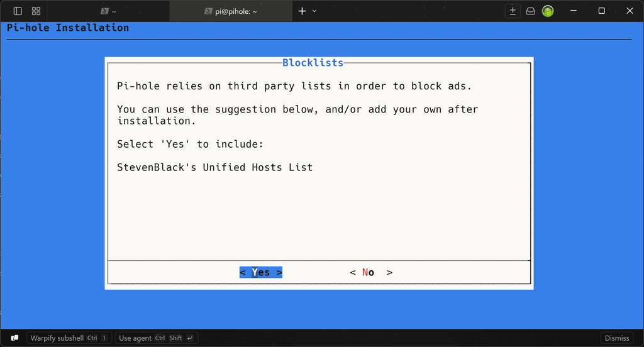Switch to the first "~" terminal tab
644x347 pixels.
[108, 11]
